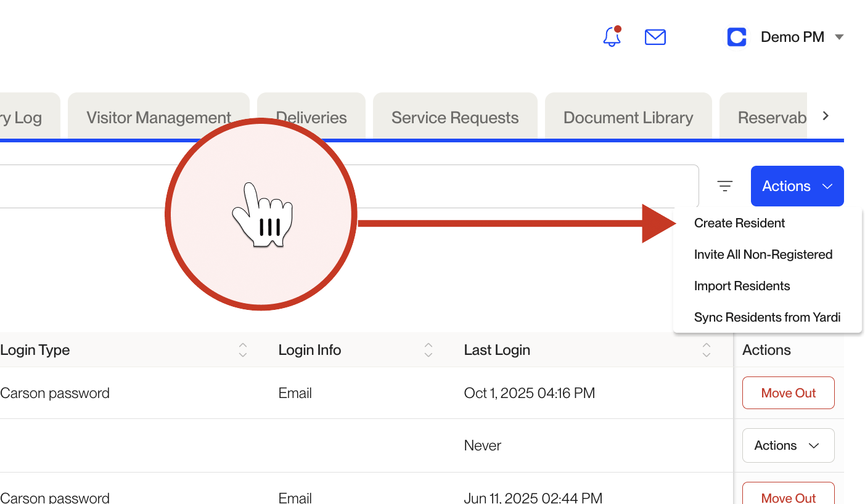865x504 pixels.
Task: Select the 'Oct 1, 2025 04:16 PM' cell
Action: click(x=530, y=393)
